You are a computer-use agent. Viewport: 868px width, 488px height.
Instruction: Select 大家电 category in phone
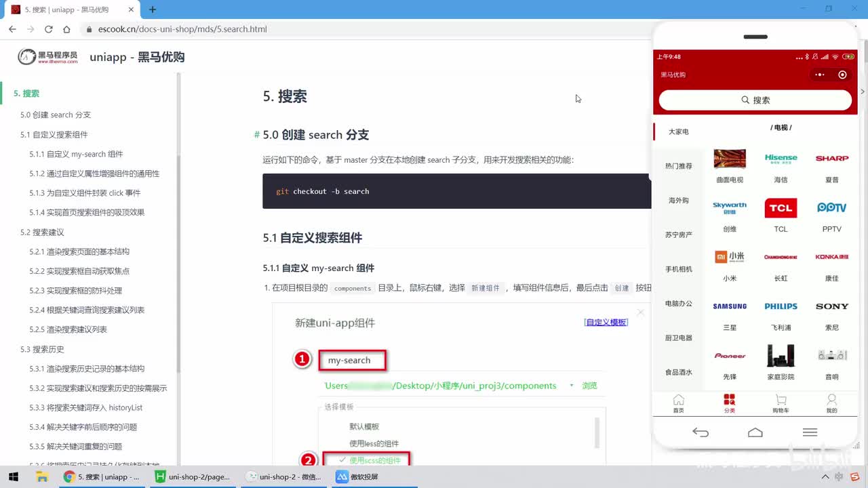point(678,131)
